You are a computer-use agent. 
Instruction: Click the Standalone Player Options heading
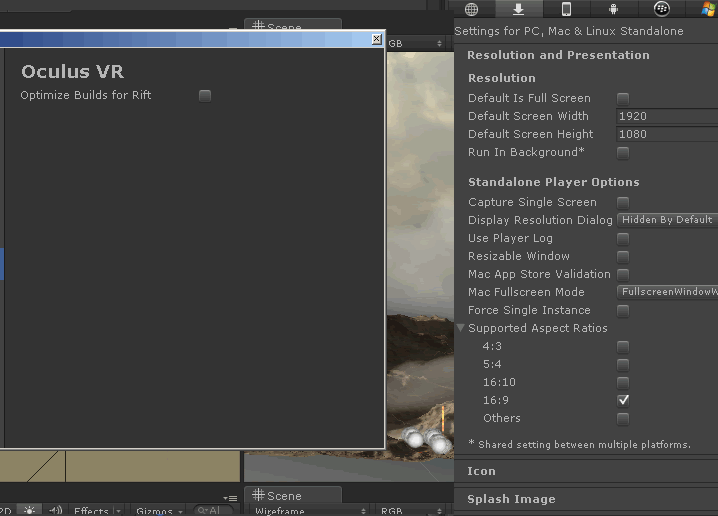tap(553, 182)
